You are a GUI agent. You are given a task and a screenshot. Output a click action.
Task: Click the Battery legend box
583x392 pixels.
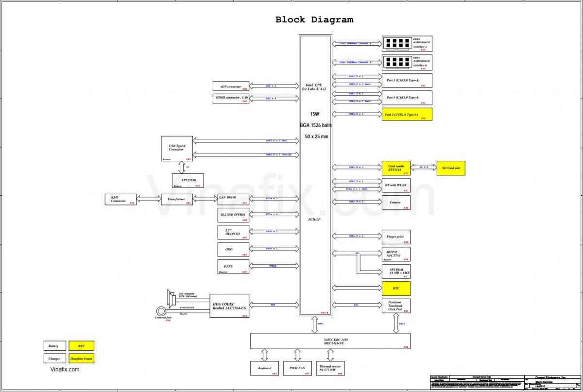click(x=54, y=346)
